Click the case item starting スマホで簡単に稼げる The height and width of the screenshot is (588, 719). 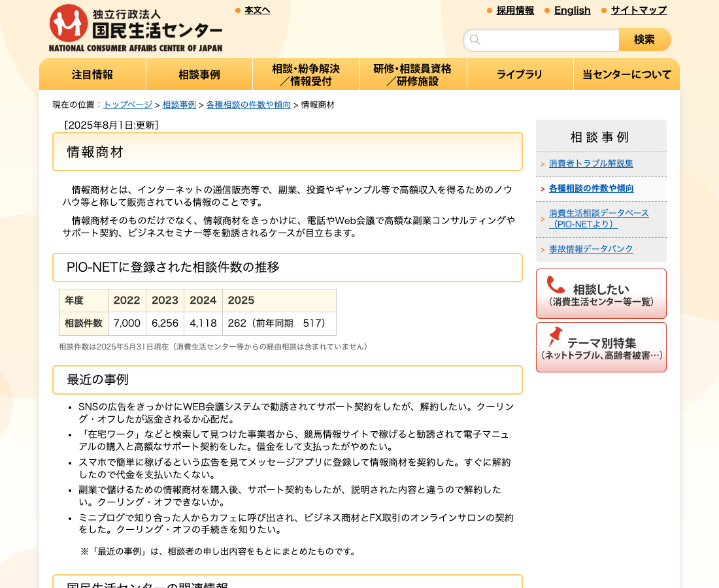click(x=295, y=468)
